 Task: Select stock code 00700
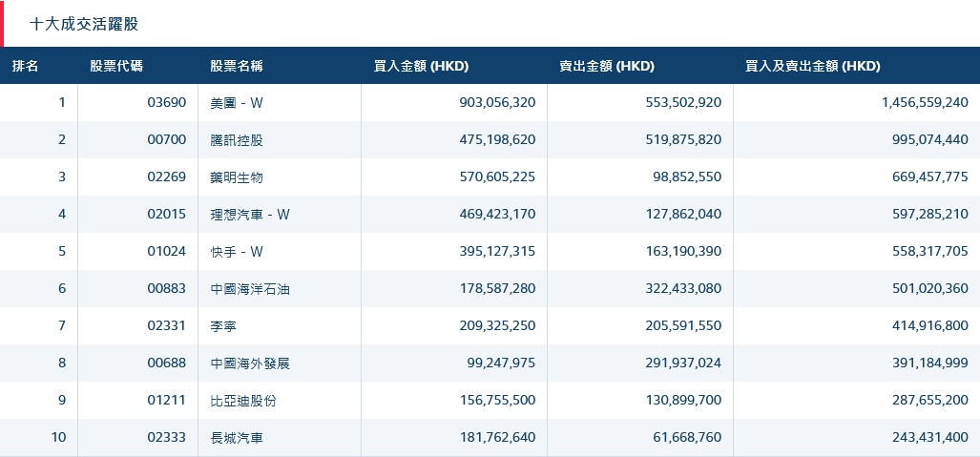pos(167,140)
